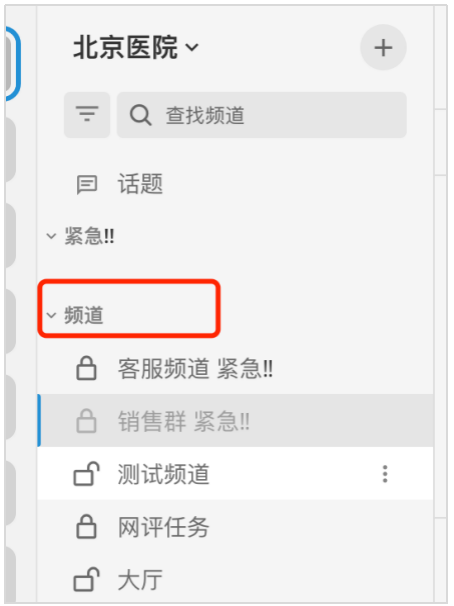The image size is (454, 606).
Task: Click lock icon of 客服频道
Action: (x=86, y=368)
